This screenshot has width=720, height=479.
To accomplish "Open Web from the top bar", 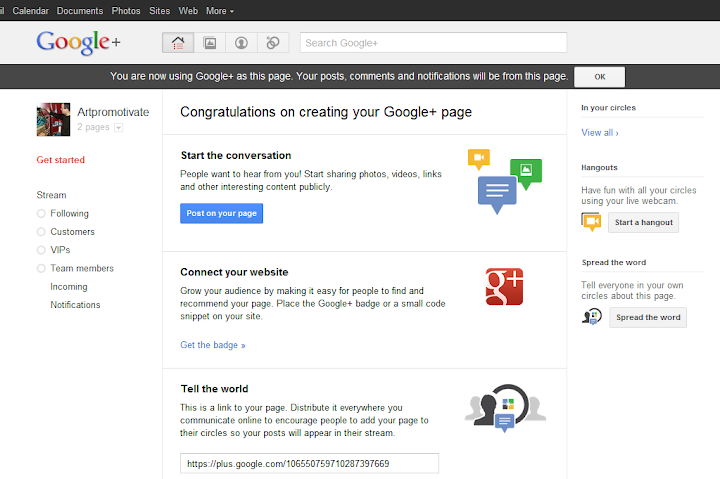I will (x=188, y=11).
